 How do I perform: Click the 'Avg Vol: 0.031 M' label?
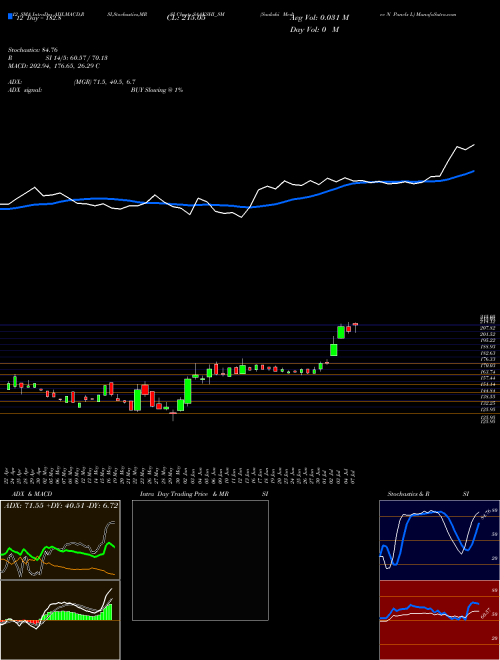[319, 18]
